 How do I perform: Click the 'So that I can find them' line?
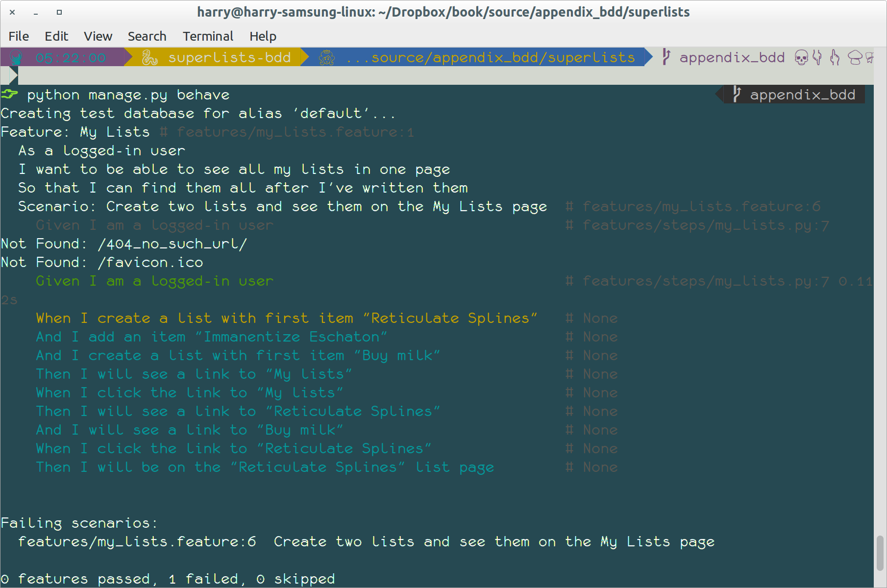click(x=243, y=188)
